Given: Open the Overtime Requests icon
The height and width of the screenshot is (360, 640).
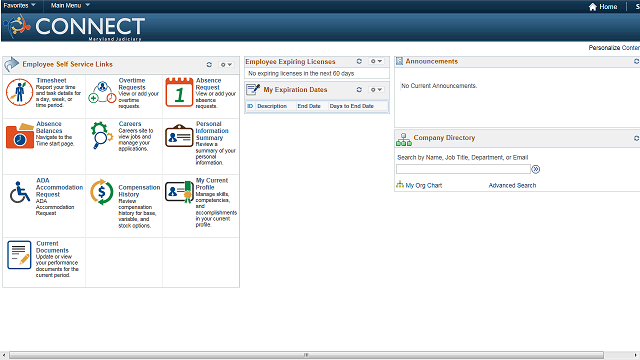Looking at the screenshot, I should point(102,92).
